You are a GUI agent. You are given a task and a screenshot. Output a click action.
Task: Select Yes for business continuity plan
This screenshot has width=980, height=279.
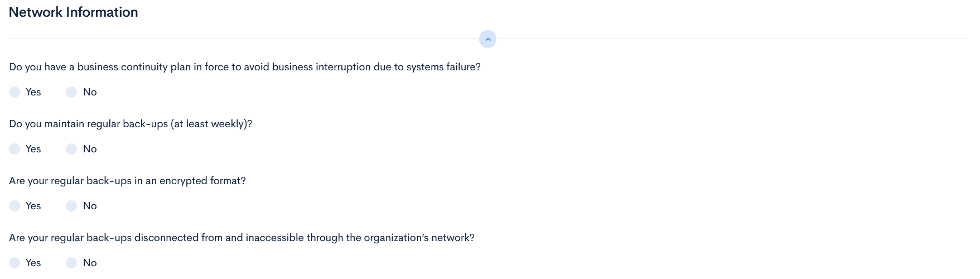coord(15,92)
